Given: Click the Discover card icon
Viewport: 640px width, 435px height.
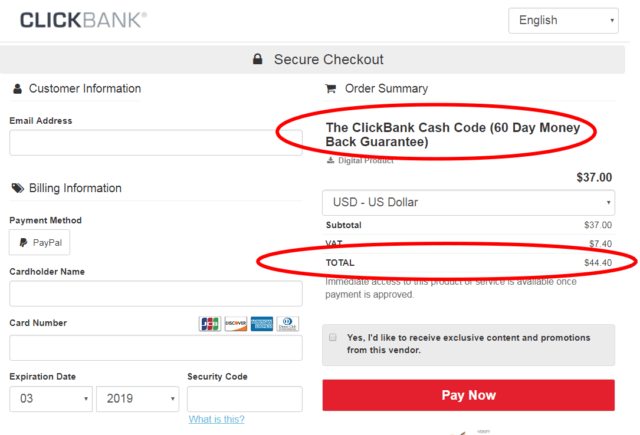Looking at the screenshot, I should point(236,324).
